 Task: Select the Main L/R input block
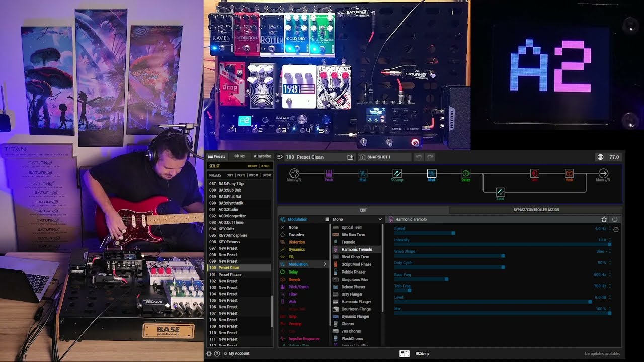point(294,174)
